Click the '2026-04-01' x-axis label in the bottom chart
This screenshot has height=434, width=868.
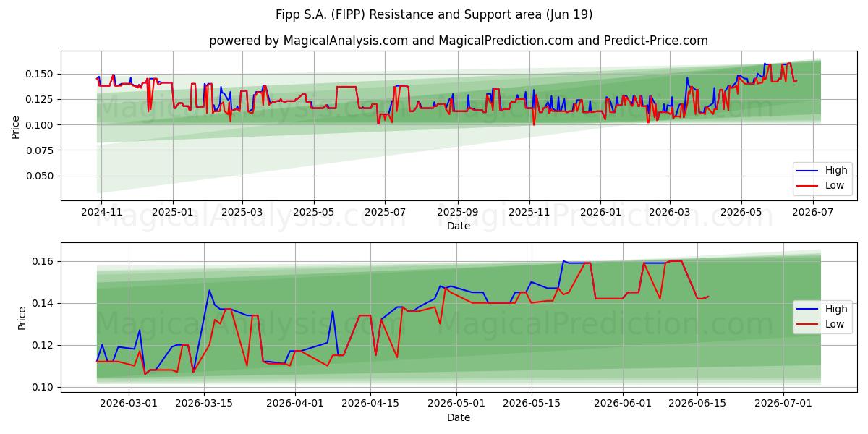[295, 404]
